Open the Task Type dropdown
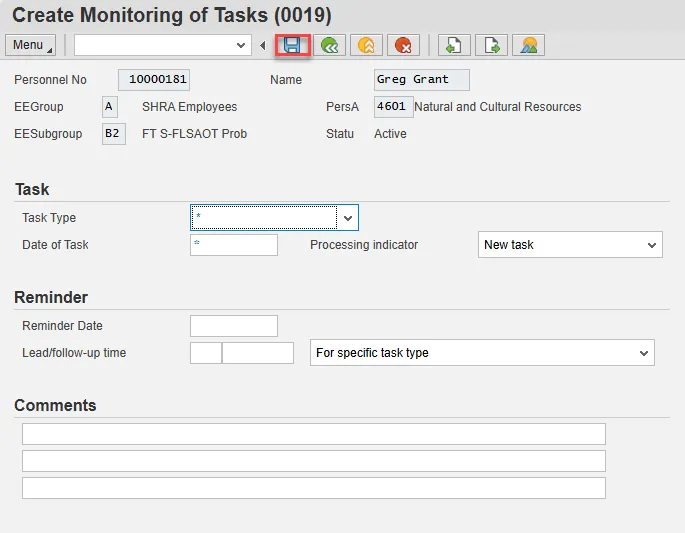 pos(347,218)
